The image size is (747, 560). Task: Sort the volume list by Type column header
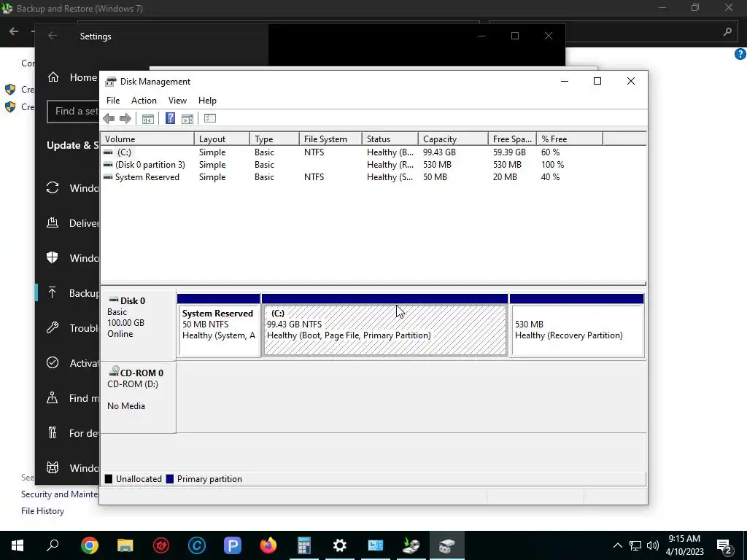tap(274, 139)
